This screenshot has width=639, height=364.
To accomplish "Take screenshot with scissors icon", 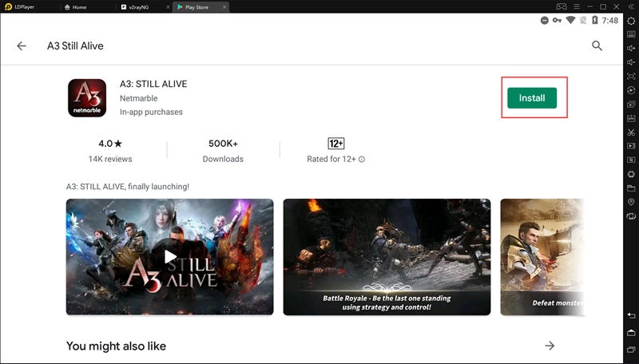I will tap(631, 133).
